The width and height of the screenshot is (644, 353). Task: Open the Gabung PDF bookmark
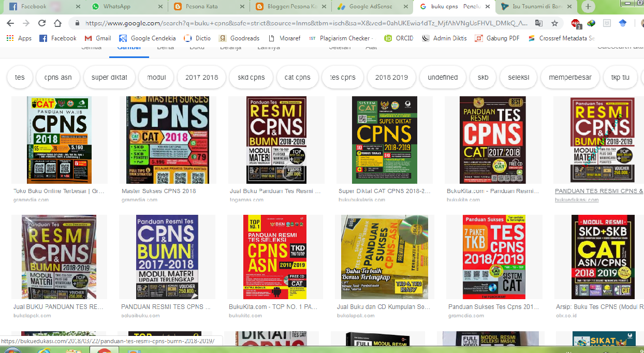[x=497, y=38]
